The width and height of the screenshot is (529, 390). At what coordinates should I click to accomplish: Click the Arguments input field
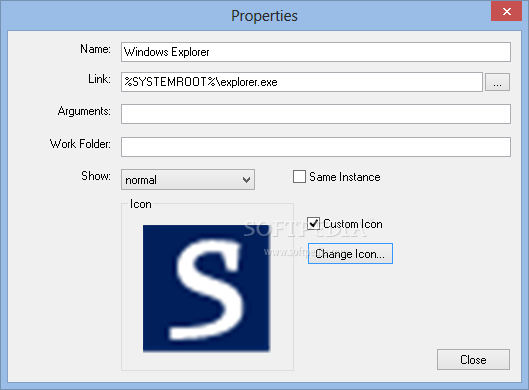click(316, 114)
